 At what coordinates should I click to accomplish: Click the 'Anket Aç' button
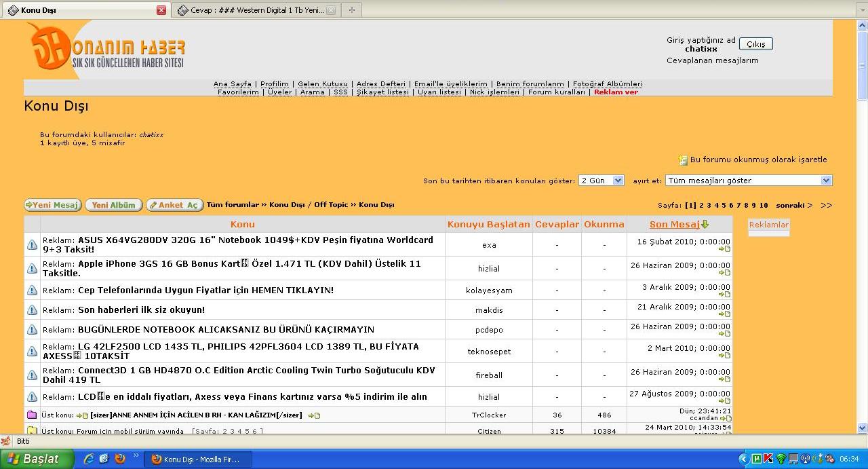coord(174,205)
